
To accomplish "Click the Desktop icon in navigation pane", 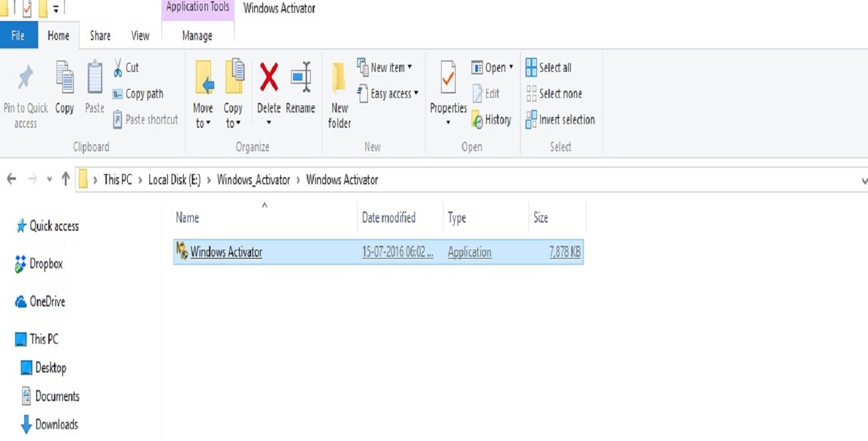I will 26,368.
